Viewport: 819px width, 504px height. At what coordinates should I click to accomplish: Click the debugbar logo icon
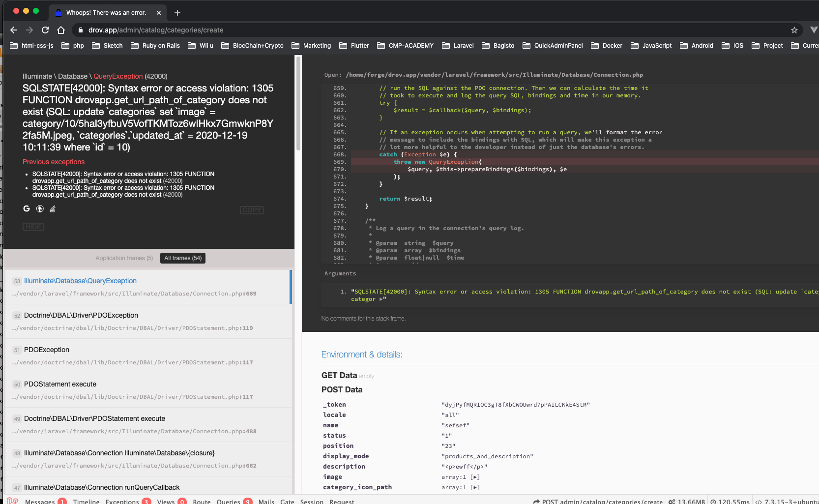tap(12, 501)
